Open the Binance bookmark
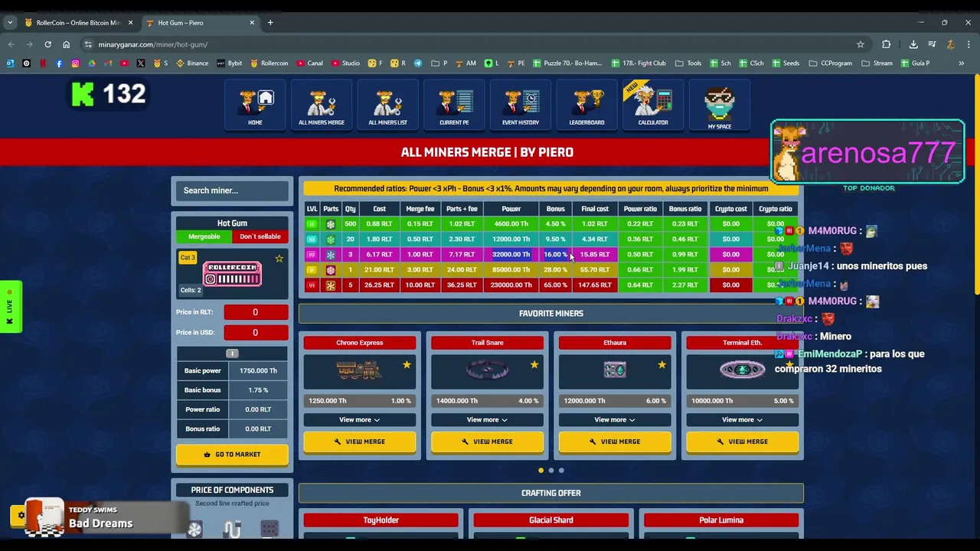The image size is (980, 551). (x=191, y=64)
